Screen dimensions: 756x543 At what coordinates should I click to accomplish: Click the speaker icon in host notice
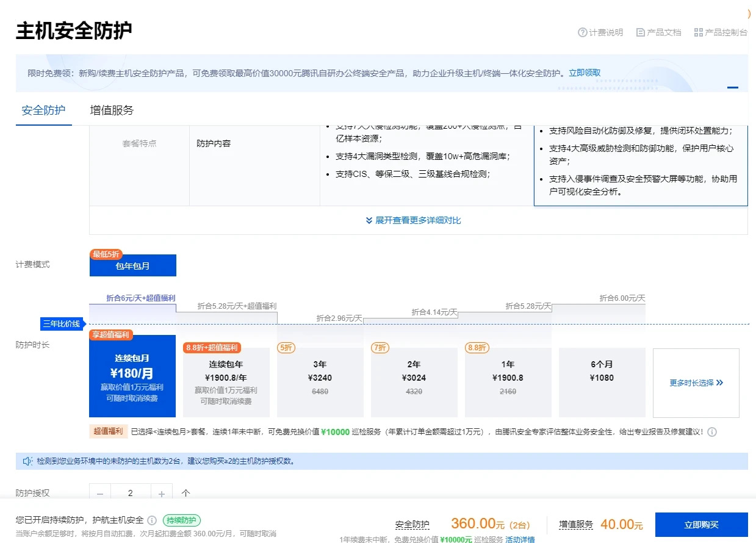[27, 461]
